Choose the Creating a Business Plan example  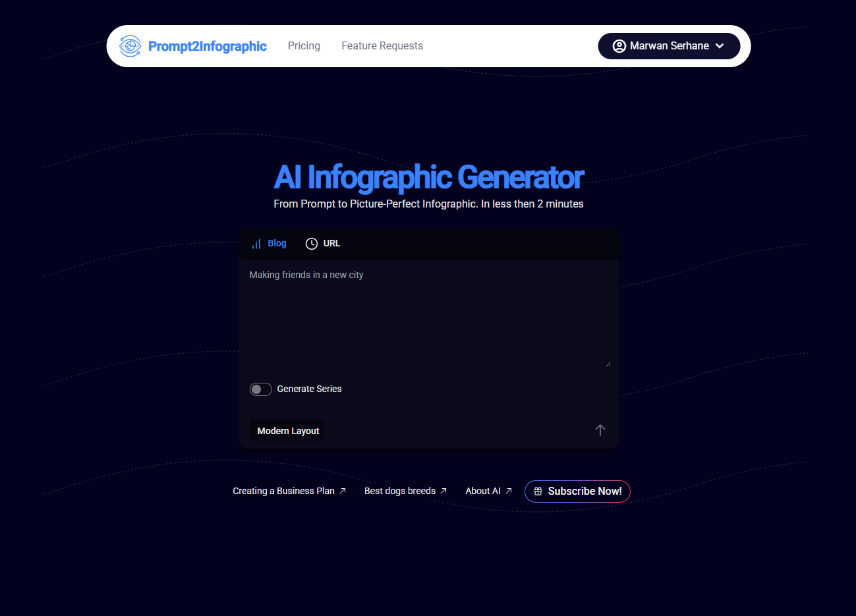point(283,491)
